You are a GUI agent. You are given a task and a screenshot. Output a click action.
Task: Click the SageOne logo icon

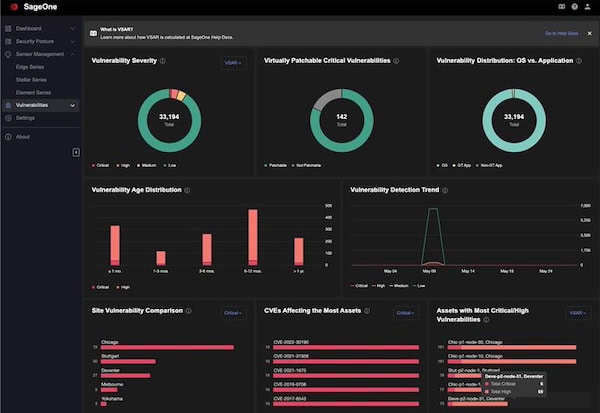tap(14, 7)
